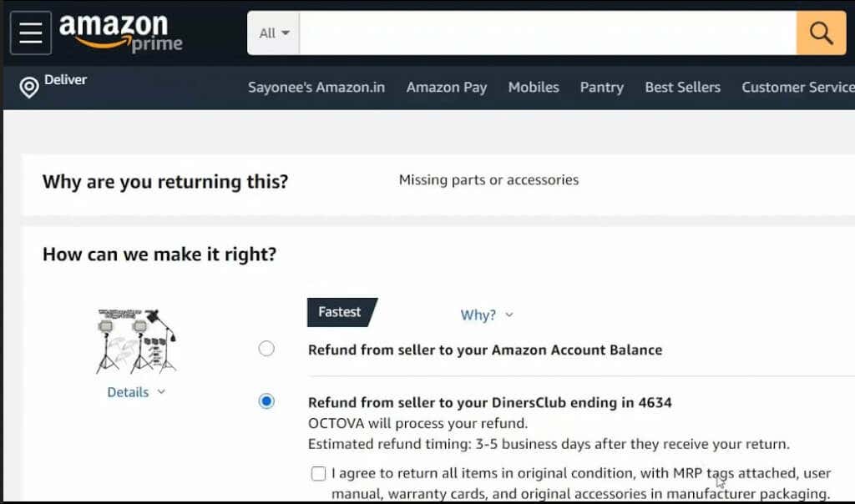The image size is (855, 504).
Task: Click the Deliver location pin icon
Action: coord(28,87)
